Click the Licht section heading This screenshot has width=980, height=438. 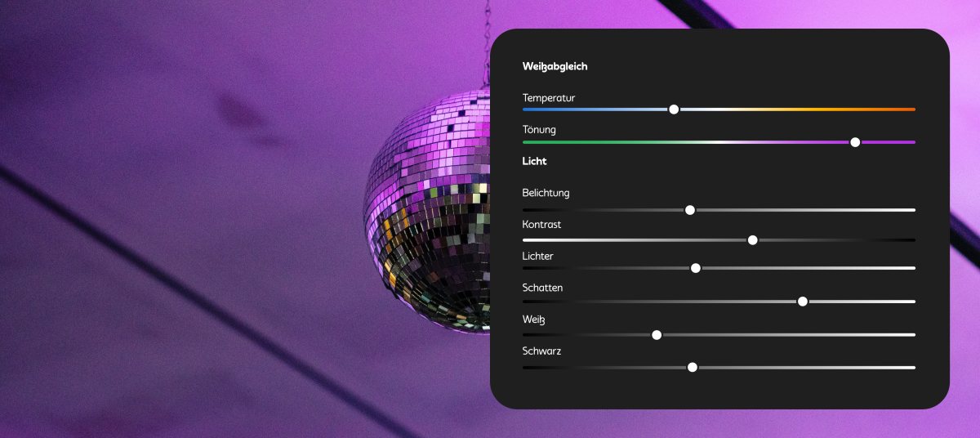point(535,161)
